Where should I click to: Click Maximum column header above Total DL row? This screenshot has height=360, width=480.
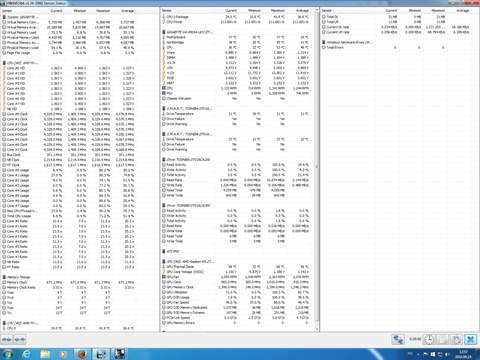438,11
